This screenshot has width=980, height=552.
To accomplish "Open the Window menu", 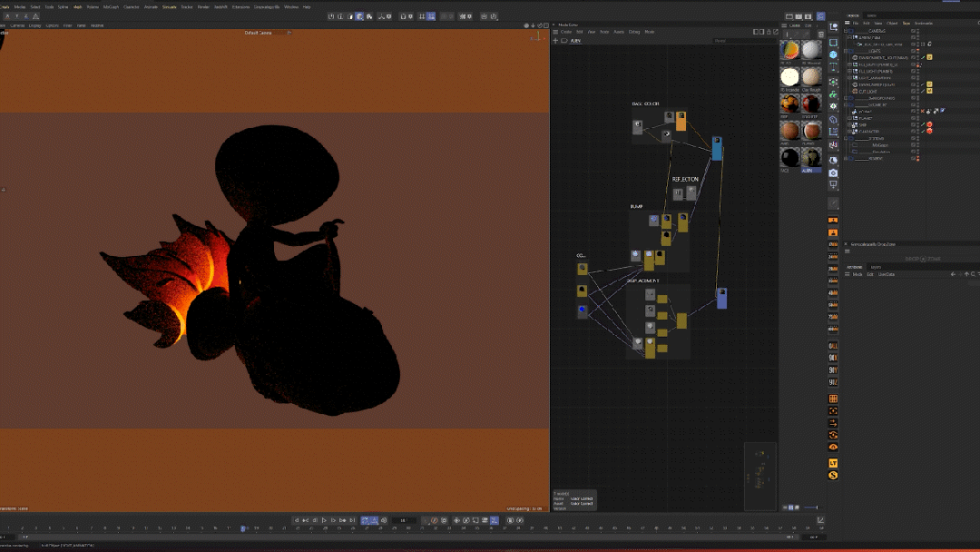I will [291, 7].
